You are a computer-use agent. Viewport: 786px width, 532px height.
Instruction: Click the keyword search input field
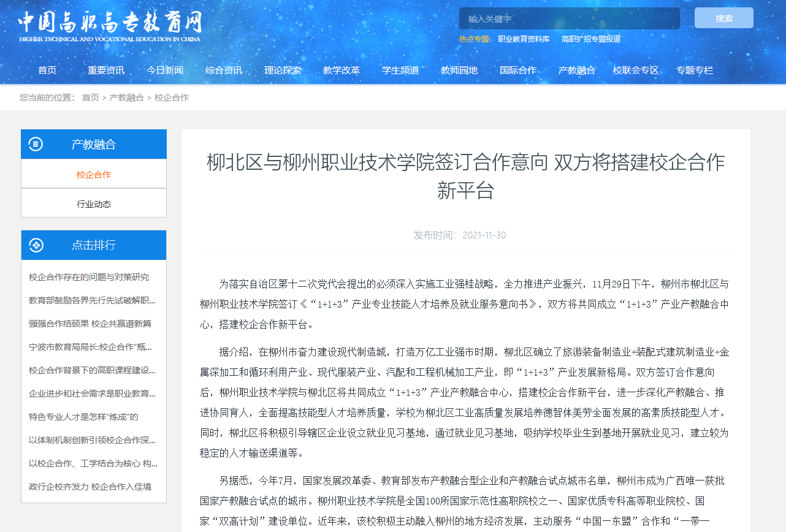pyautogui.click(x=569, y=18)
